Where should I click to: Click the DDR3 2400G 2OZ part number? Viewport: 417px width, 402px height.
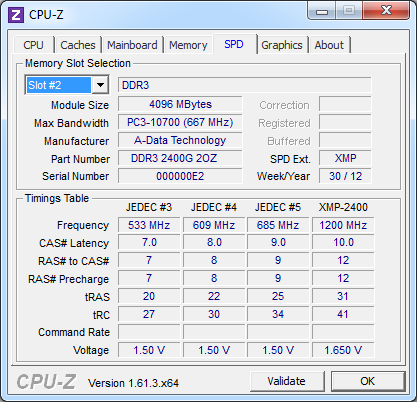180,158
